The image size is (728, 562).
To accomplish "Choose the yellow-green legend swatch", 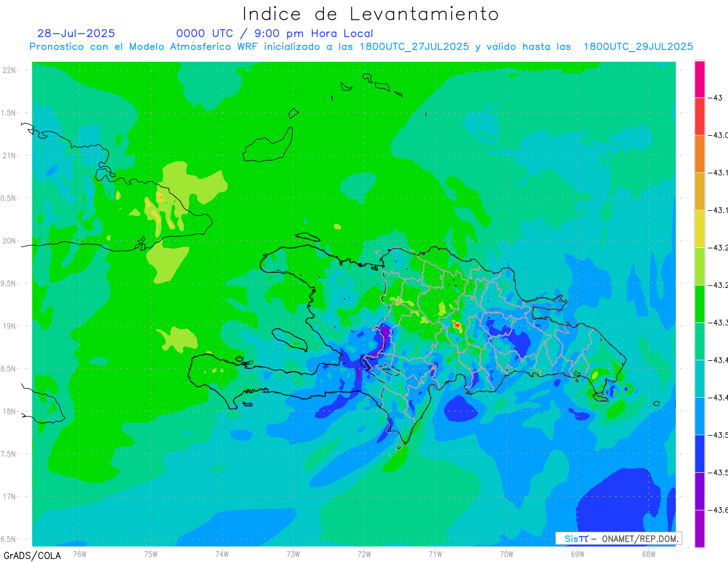I will [x=699, y=266].
